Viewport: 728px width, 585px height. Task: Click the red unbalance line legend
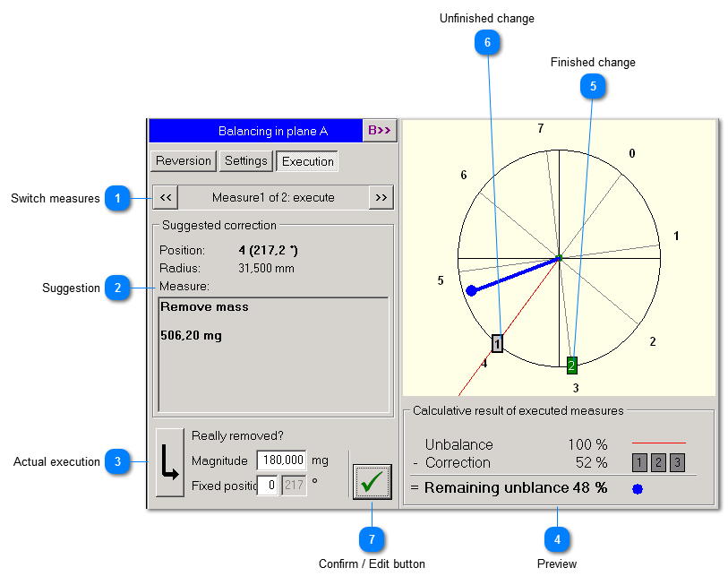point(658,443)
